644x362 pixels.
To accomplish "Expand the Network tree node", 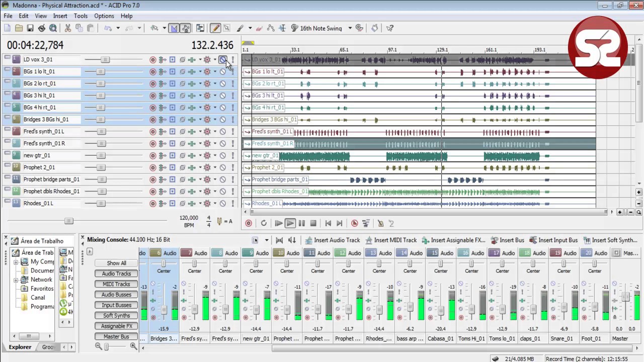I will [16, 280].
